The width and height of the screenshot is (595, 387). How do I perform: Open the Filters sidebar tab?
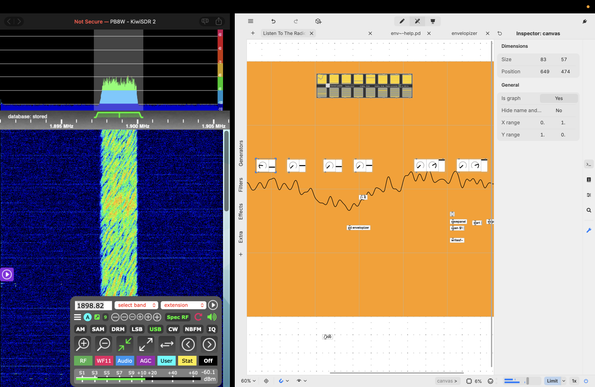click(x=241, y=185)
